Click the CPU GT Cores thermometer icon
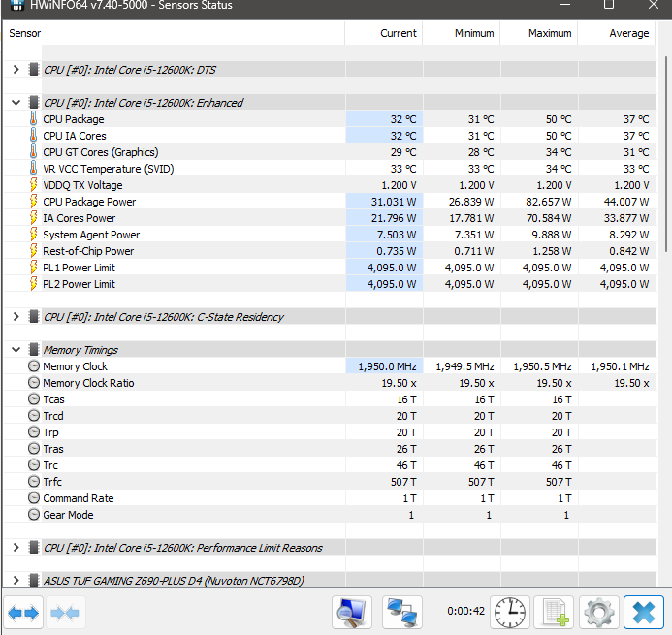Viewport: 672px width, 635px height. tap(33, 151)
